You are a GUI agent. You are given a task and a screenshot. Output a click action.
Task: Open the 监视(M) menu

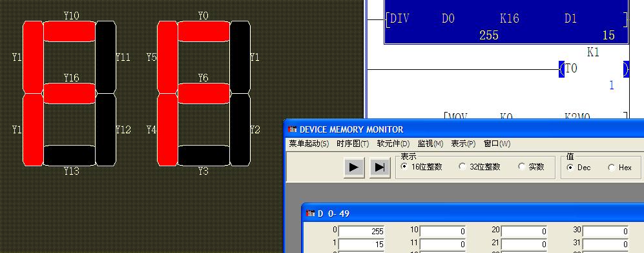430,144
